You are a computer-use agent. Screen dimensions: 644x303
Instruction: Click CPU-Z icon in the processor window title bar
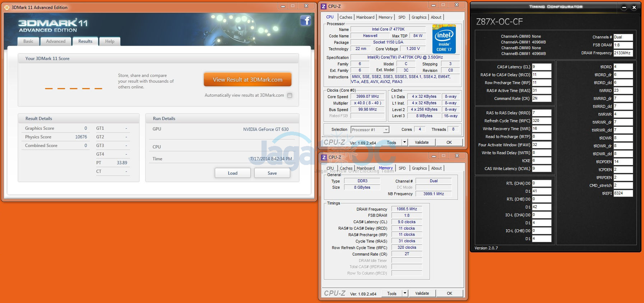pyautogui.click(x=324, y=6)
